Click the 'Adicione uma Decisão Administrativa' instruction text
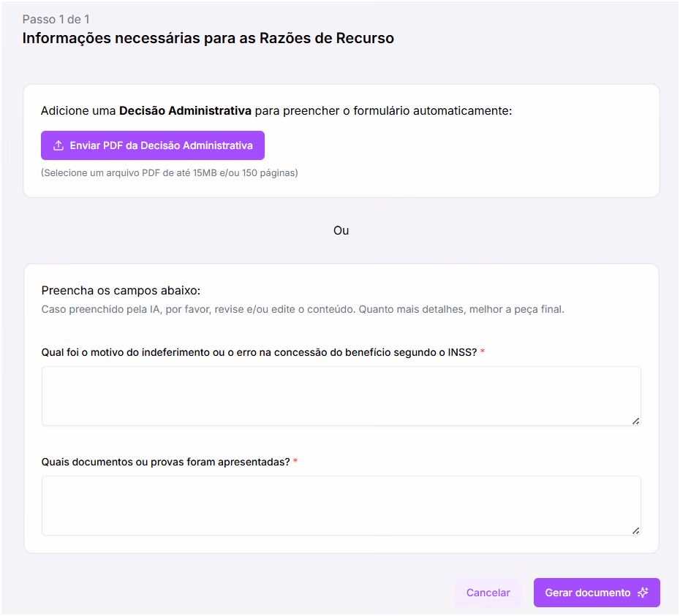Screen dimensions: 680x616 [x=276, y=111]
